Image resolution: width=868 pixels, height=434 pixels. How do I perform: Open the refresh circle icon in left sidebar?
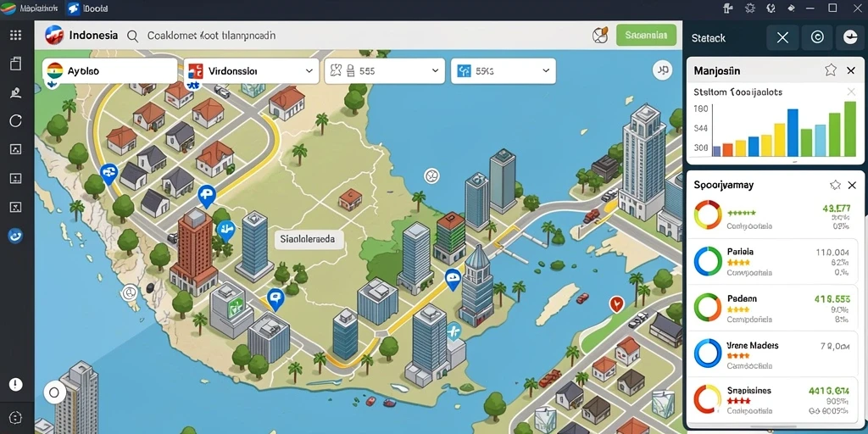[x=15, y=120]
